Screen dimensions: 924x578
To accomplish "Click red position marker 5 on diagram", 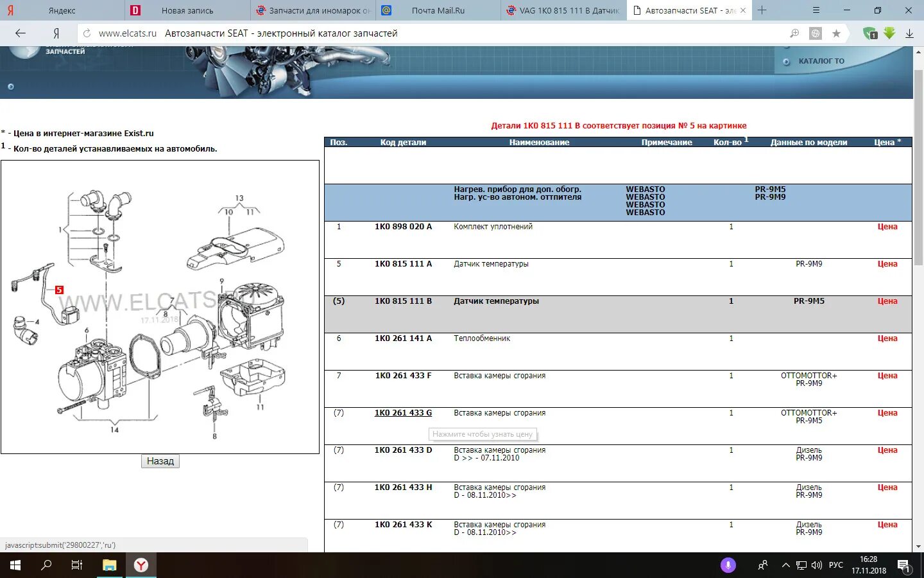I will [x=59, y=290].
